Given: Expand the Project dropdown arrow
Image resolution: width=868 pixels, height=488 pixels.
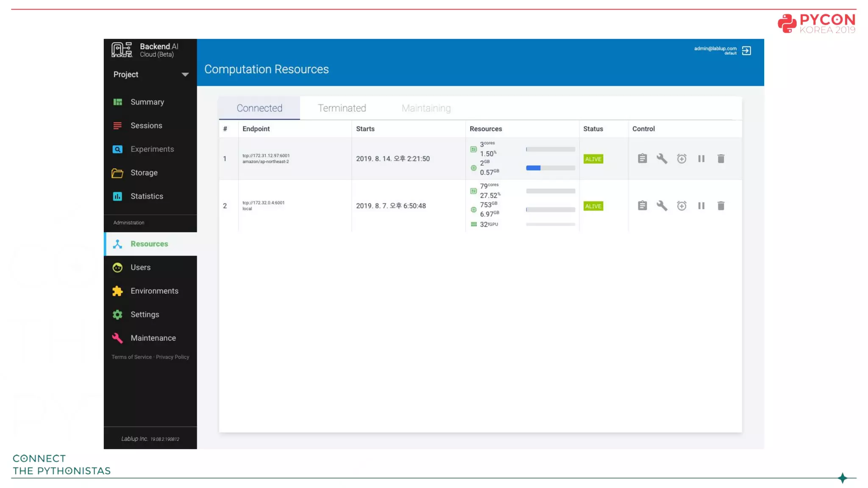Looking at the screenshot, I should [185, 75].
